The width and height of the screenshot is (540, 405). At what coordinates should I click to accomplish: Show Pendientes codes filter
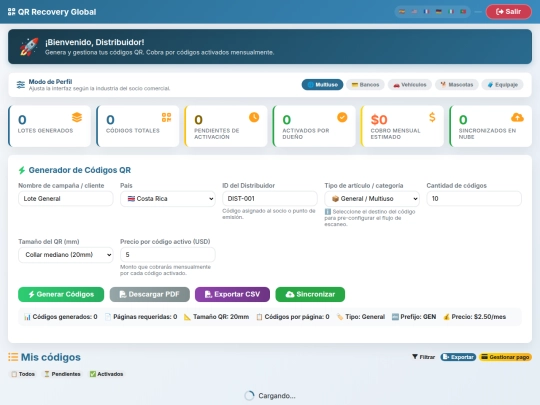(62, 374)
